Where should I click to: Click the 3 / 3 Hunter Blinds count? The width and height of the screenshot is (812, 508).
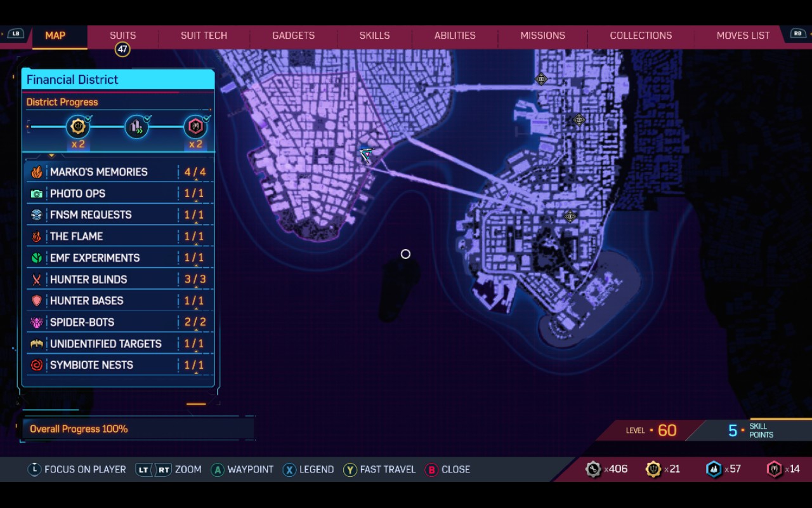click(x=195, y=279)
